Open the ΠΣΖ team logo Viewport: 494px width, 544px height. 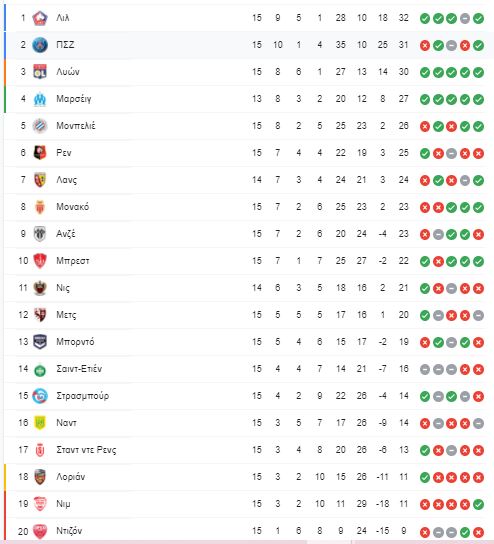(40, 45)
